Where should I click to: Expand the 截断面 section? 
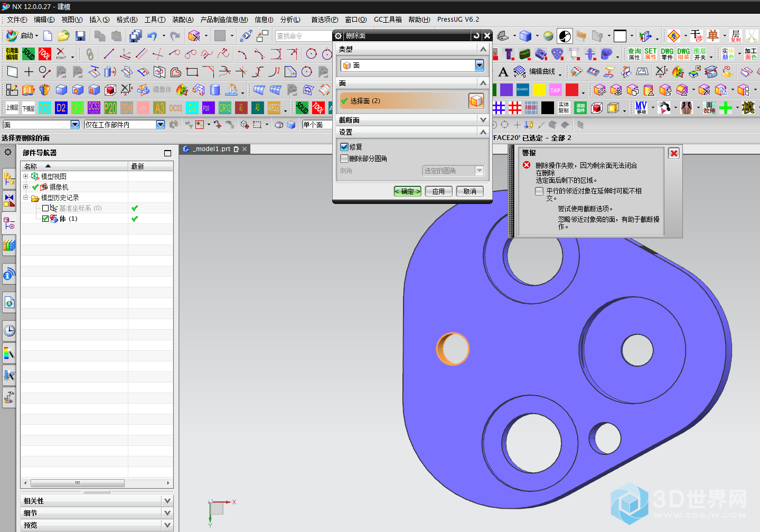point(483,120)
